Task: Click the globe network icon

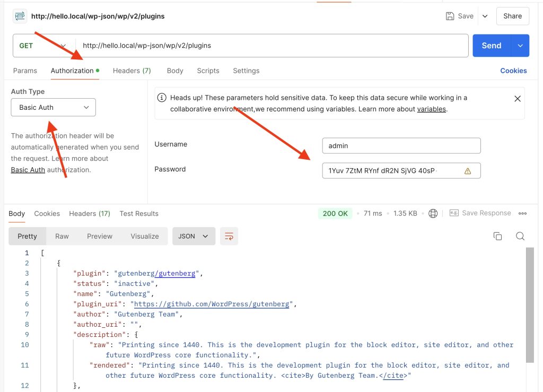Action: click(433, 213)
